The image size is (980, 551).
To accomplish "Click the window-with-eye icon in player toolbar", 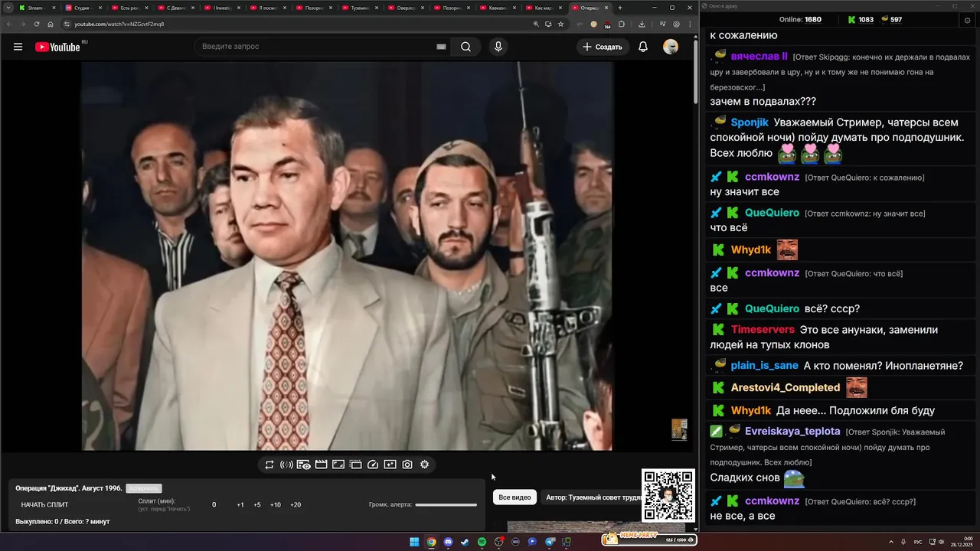I will pyautogui.click(x=303, y=465).
